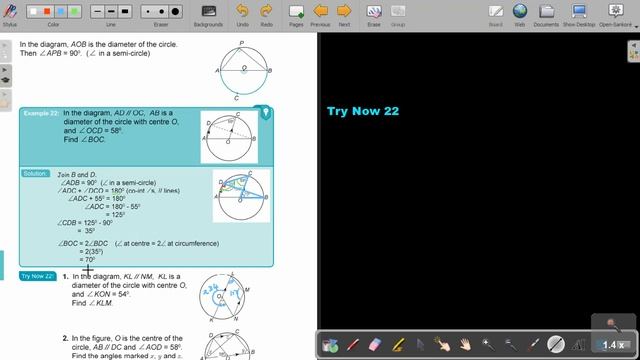The height and width of the screenshot is (360, 640).
Task: Select the Laser pointer tool
Action: [533, 345]
